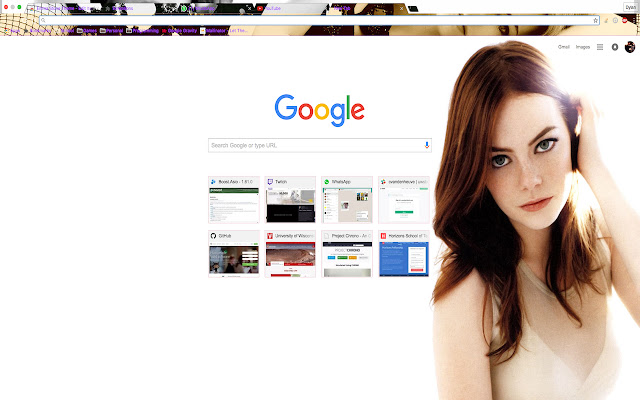Click the search magnifier in address bar
Screen dimensions: 640x400
point(43,20)
